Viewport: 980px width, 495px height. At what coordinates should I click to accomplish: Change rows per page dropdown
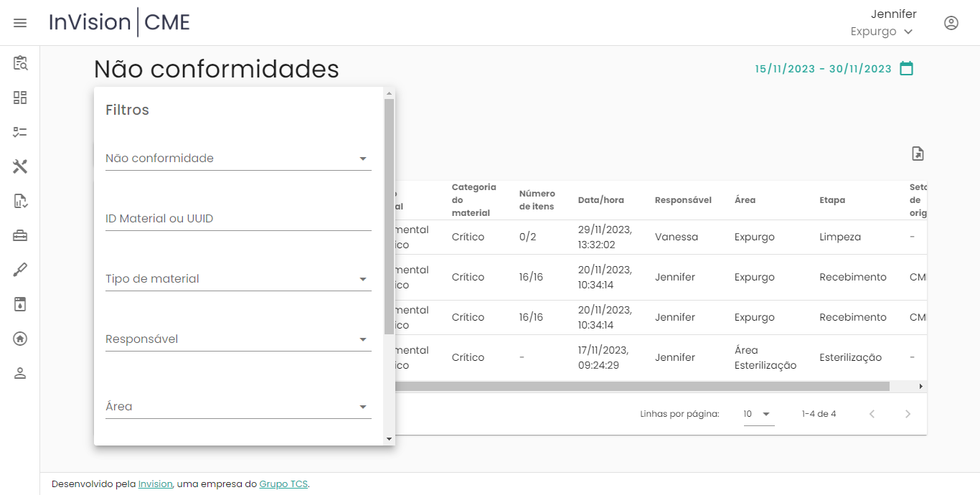[x=758, y=414]
